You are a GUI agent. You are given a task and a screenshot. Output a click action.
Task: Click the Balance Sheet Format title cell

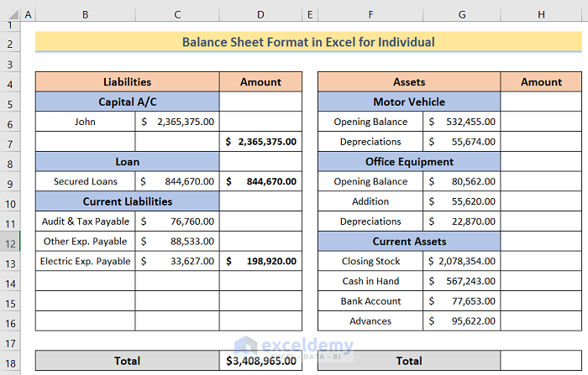(309, 42)
